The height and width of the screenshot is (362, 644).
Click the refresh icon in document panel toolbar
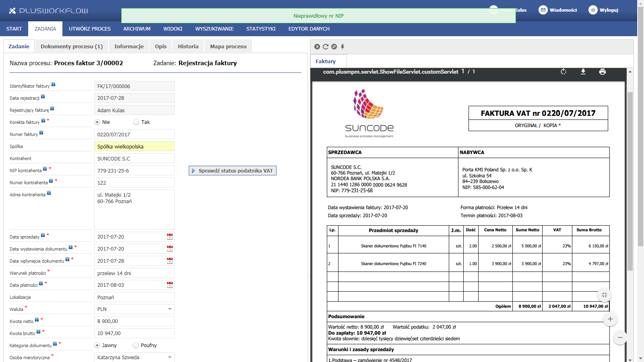[326, 47]
